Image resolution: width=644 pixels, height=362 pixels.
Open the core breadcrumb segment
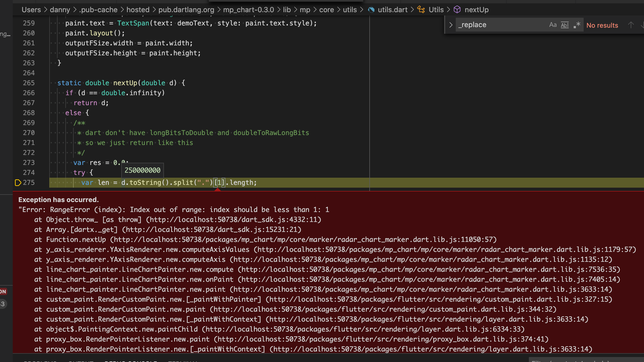point(327,10)
